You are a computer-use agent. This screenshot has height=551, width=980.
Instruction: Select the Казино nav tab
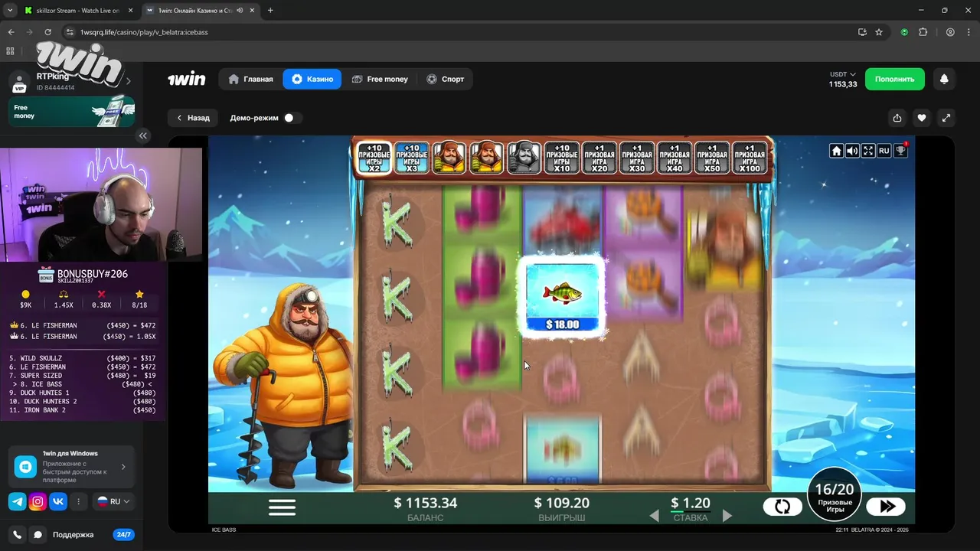click(312, 79)
